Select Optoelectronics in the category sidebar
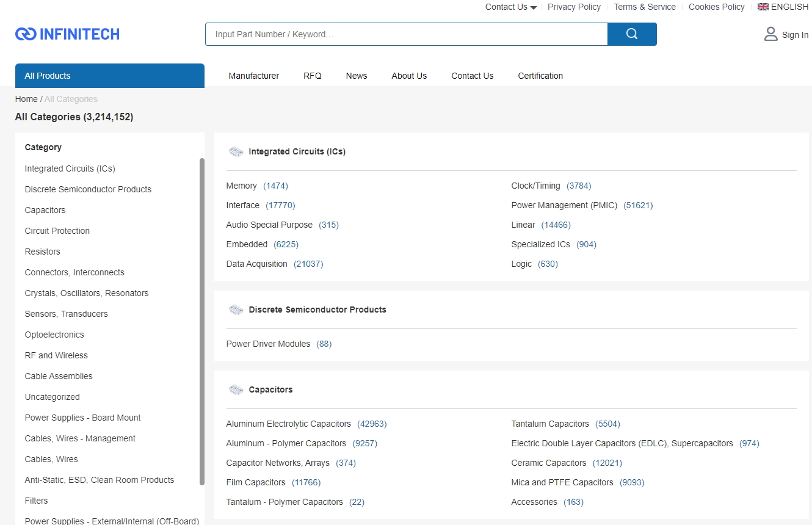This screenshot has height=525, width=812. [x=54, y=335]
